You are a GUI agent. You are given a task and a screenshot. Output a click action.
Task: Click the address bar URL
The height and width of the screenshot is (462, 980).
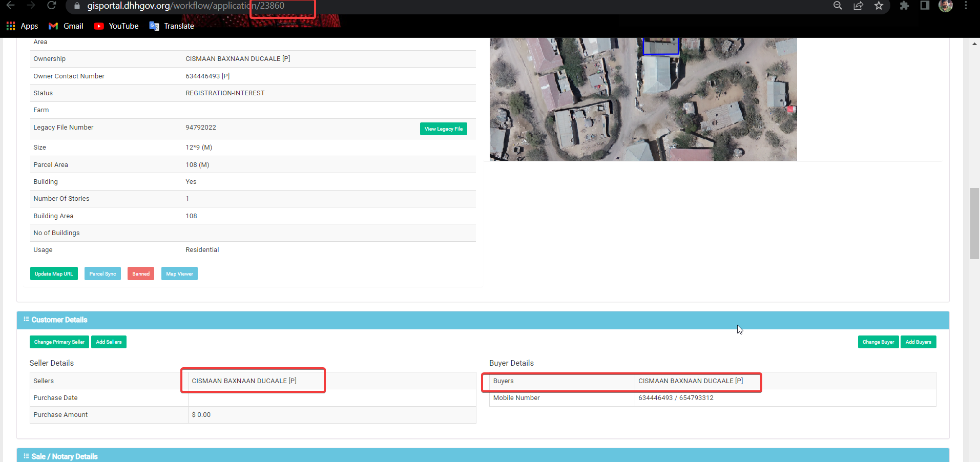pyautogui.click(x=185, y=6)
